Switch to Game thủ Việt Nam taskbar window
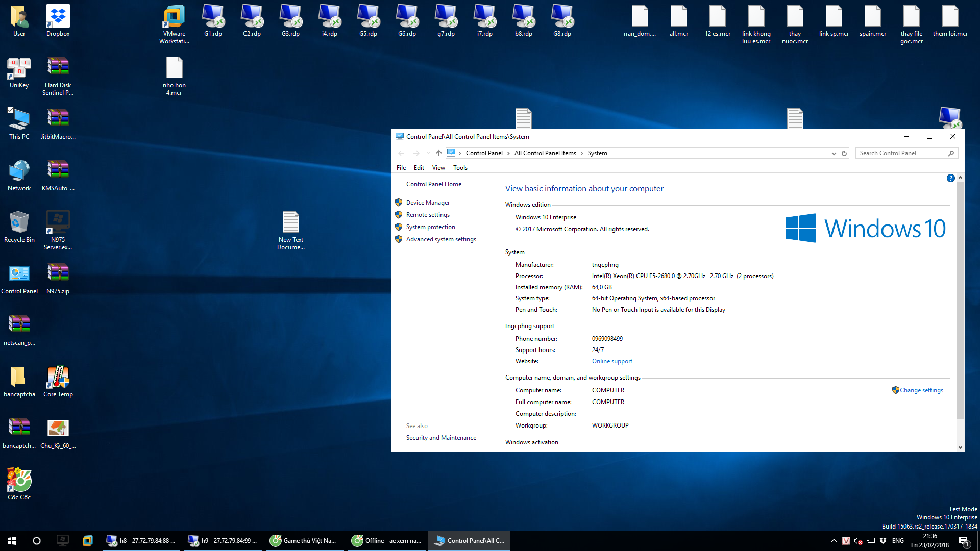This screenshot has height=551, width=980. (x=304, y=541)
